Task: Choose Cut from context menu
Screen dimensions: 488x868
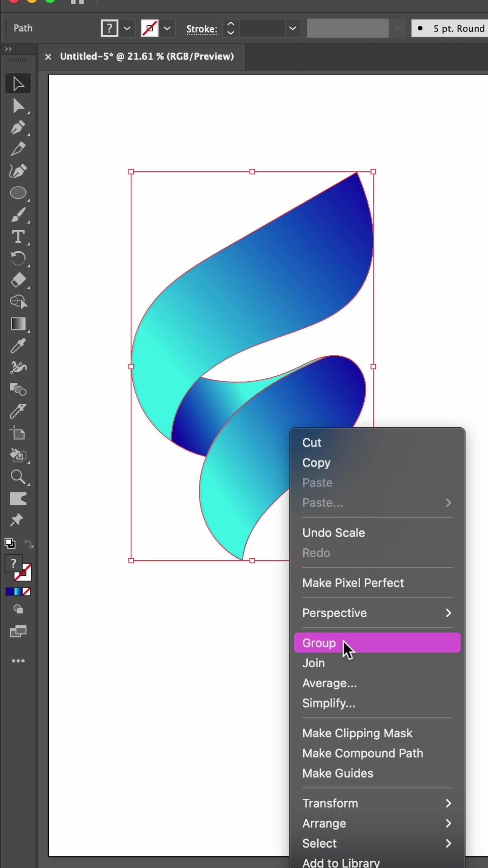Action: click(x=377, y=443)
